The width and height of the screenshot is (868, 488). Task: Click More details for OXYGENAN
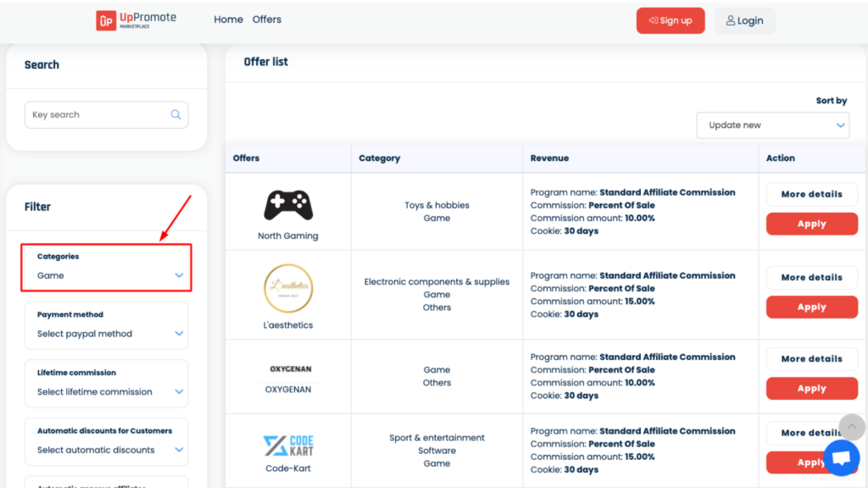(x=811, y=358)
